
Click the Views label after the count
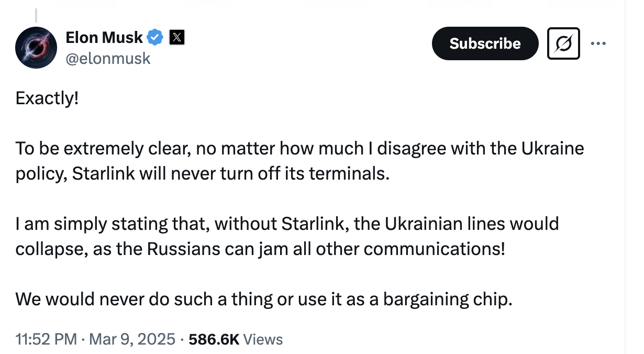pos(263,339)
